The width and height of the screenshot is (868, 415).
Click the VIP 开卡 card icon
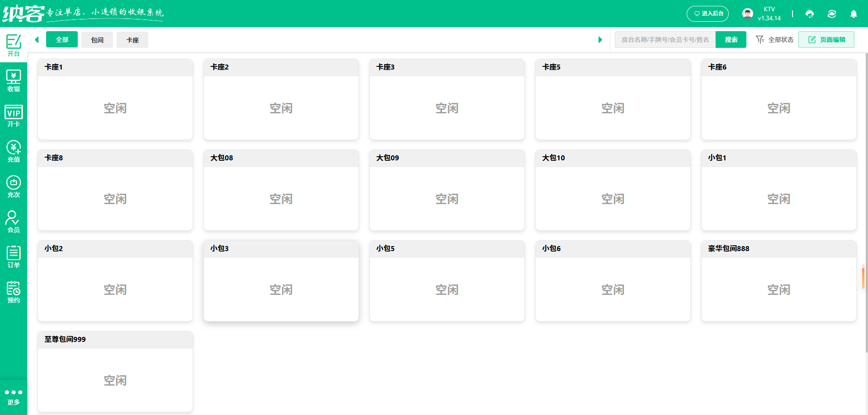[x=14, y=116]
